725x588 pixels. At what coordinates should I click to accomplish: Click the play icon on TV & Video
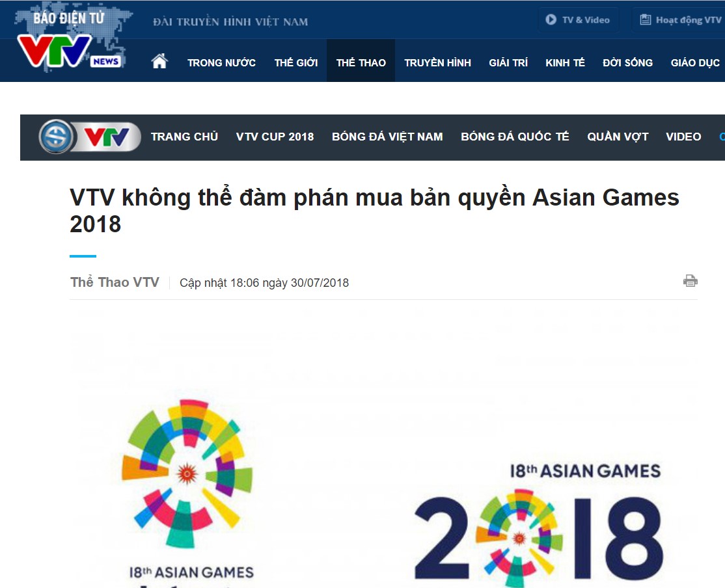pos(551,20)
